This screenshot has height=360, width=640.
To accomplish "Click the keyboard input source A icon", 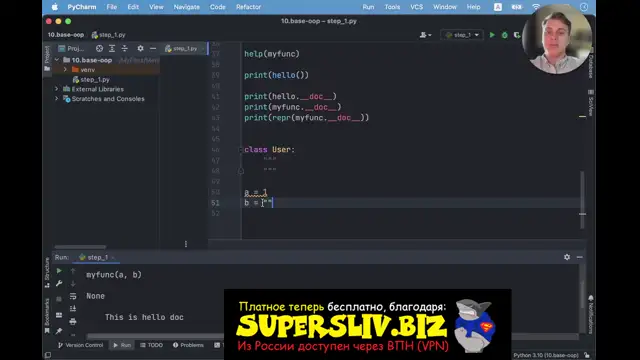I will pyautogui.click(x=498, y=7).
